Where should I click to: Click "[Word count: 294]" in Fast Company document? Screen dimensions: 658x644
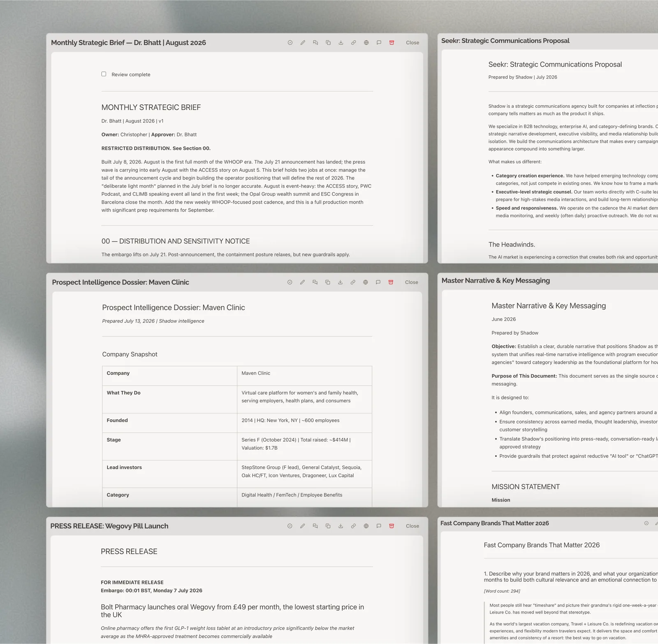[x=502, y=591]
